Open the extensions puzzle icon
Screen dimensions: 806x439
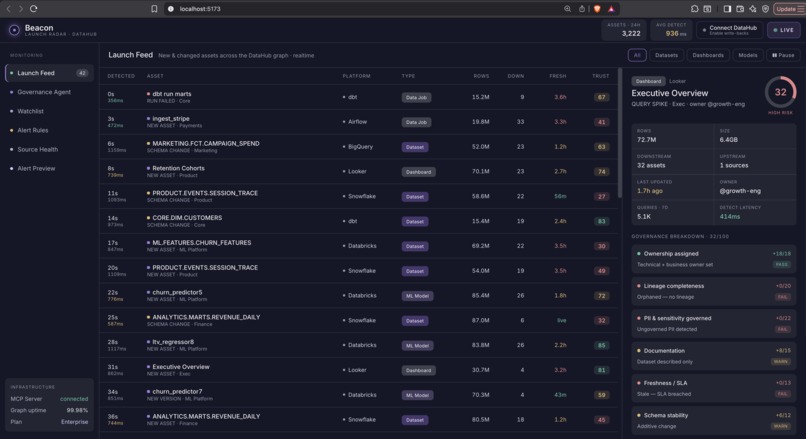coord(694,9)
